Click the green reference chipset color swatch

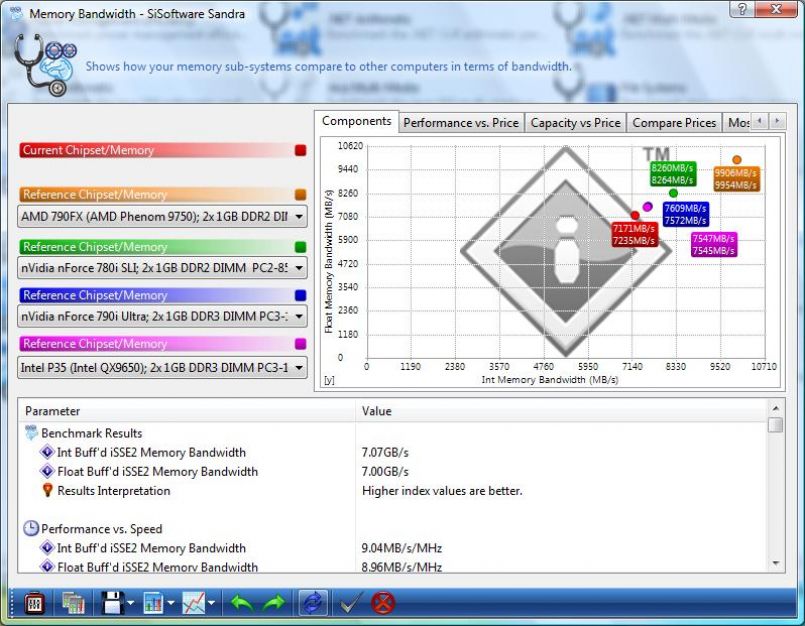(301, 246)
